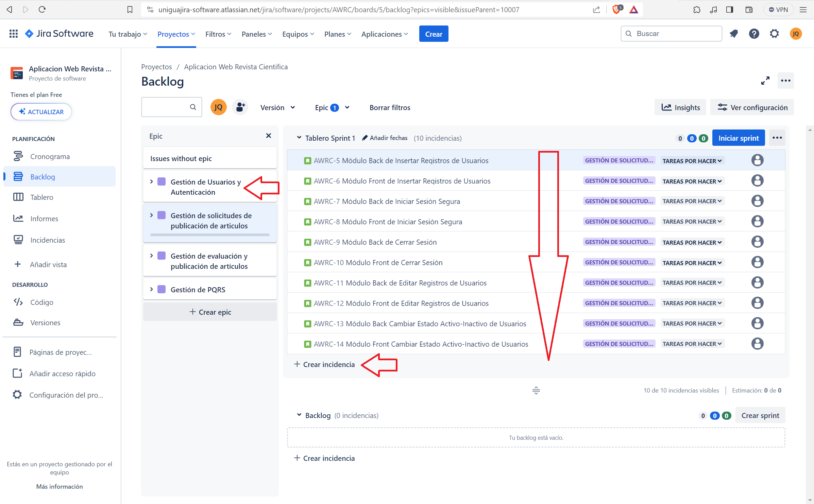
Task: Click the Buscar search field
Action: (x=671, y=34)
